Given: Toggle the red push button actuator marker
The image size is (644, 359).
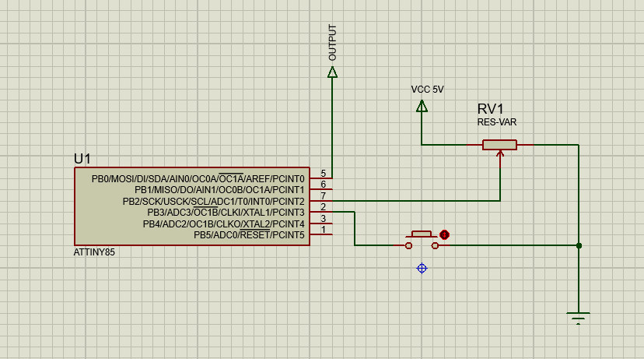Looking at the screenshot, I should (444, 235).
